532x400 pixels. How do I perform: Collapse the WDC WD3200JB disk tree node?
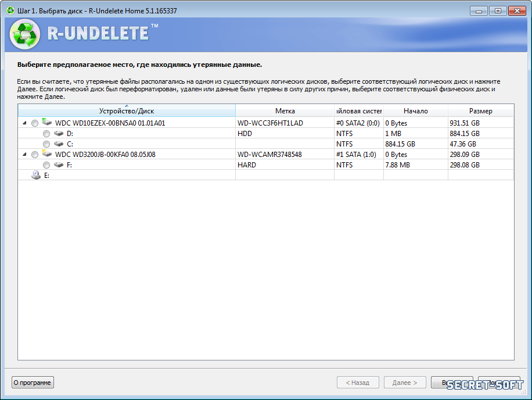[x=24, y=154]
